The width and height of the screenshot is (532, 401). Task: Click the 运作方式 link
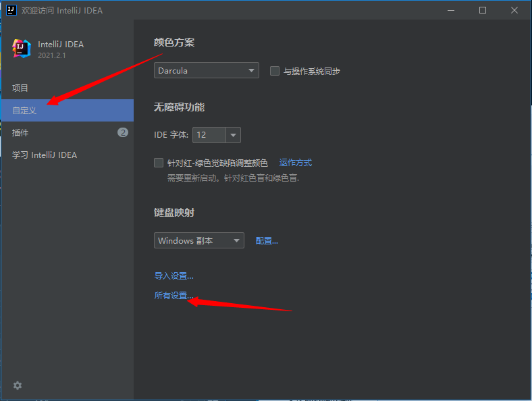click(295, 163)
